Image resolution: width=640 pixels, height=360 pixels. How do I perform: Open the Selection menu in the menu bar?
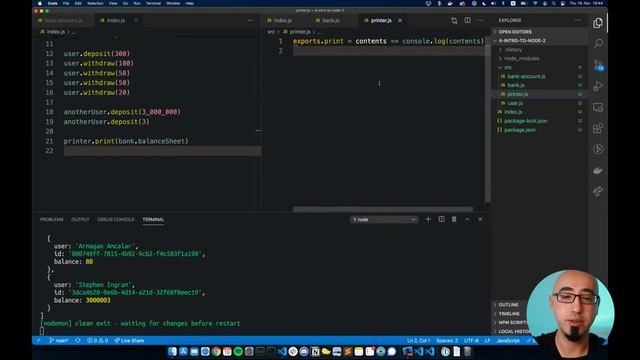tap(95, 3)
